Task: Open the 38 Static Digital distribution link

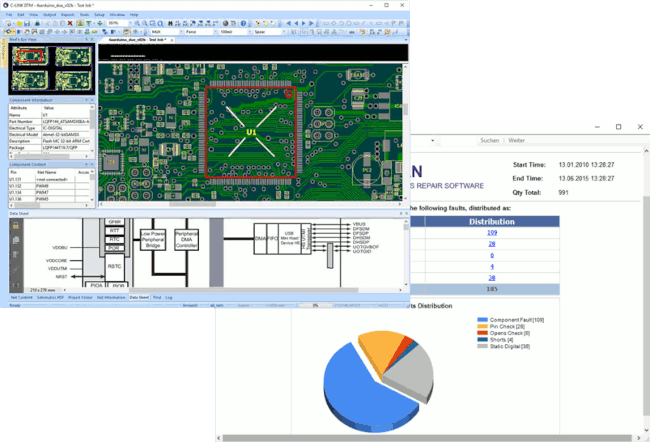Action: tap(491, 277)
